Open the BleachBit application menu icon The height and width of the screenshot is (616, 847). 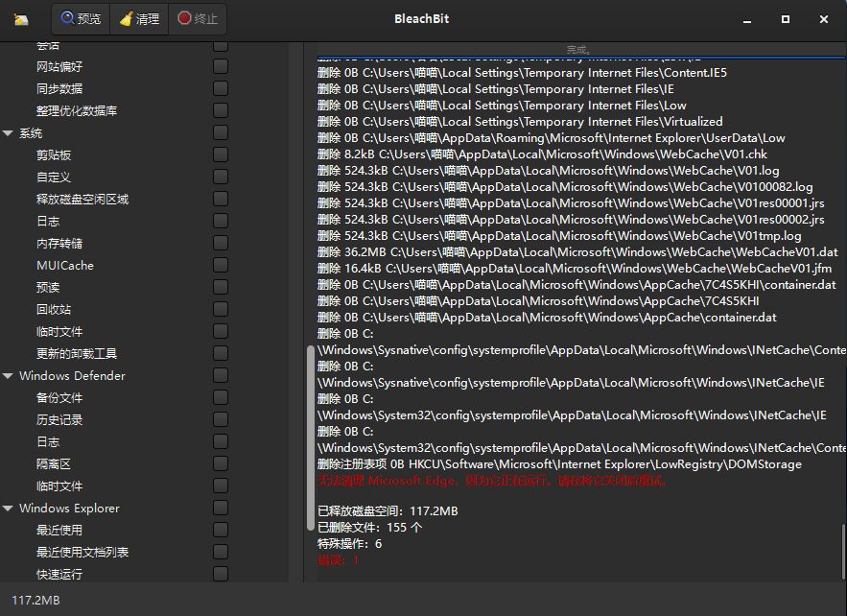click(x=21, y=19)
